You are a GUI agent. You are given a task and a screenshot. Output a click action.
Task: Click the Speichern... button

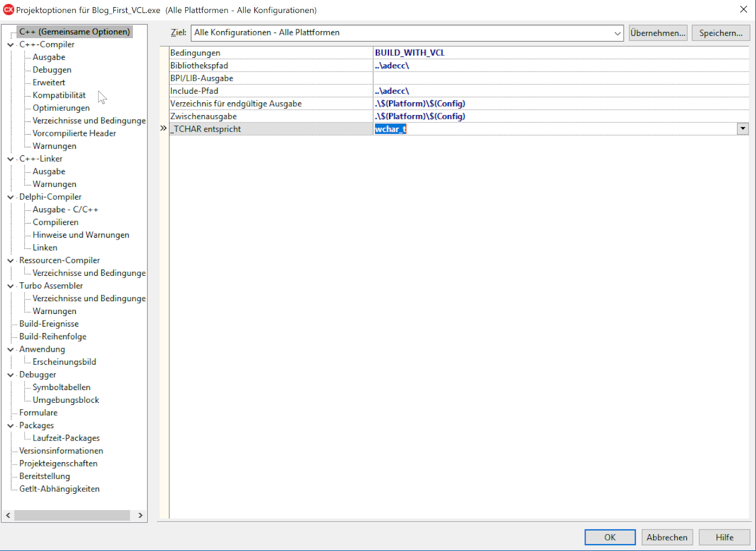click(x=720, y=33)
